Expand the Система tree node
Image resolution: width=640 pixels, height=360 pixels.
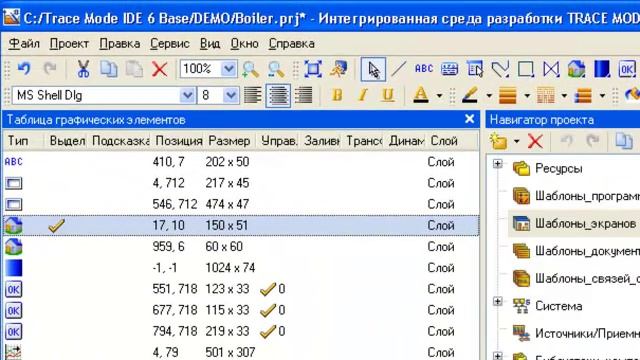[498, 302]
